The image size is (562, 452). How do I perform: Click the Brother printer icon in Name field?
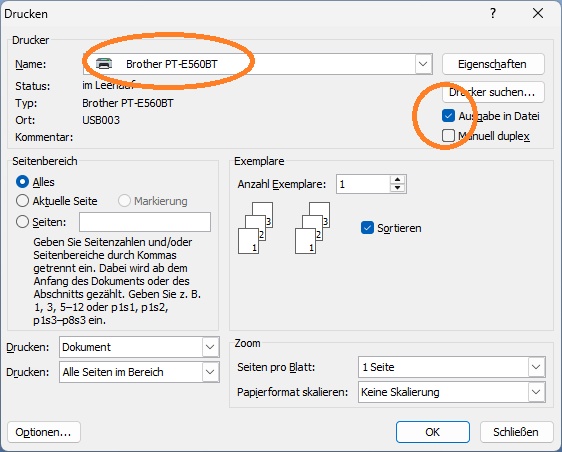coord(104,64)
